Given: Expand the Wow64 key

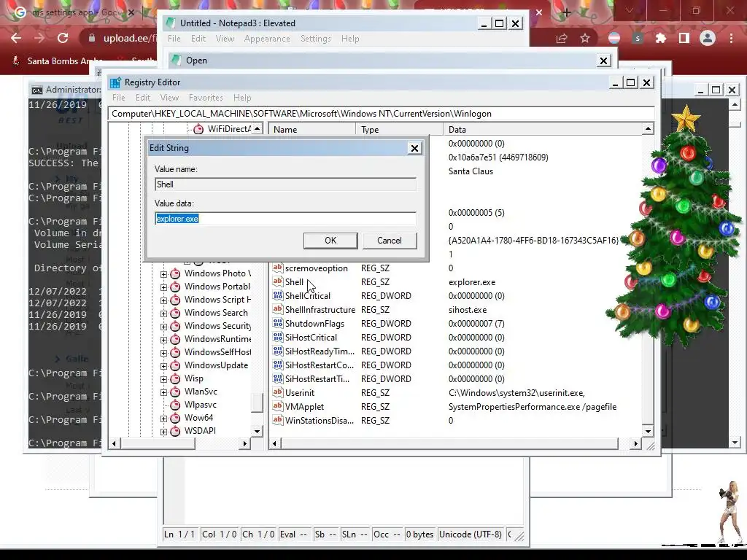Looking at the screenshot, I should [164, 419].
